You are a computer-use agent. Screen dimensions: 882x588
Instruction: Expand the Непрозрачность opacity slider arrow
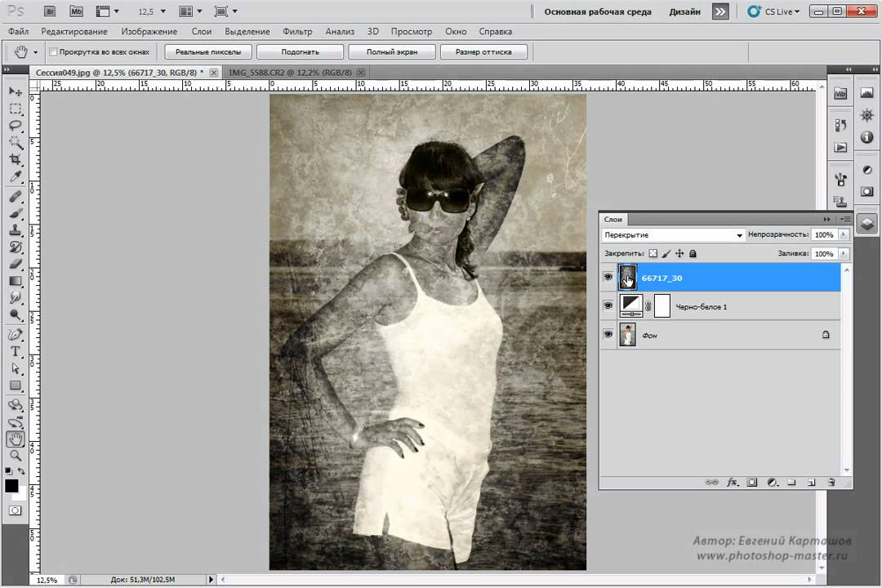[843, 235]
